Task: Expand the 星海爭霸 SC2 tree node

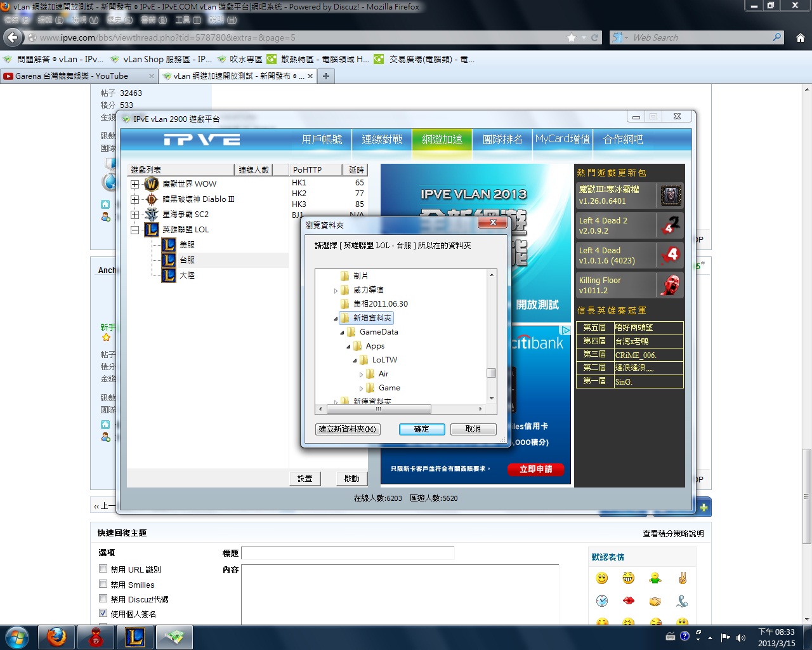Action: [x=134, y=215]
